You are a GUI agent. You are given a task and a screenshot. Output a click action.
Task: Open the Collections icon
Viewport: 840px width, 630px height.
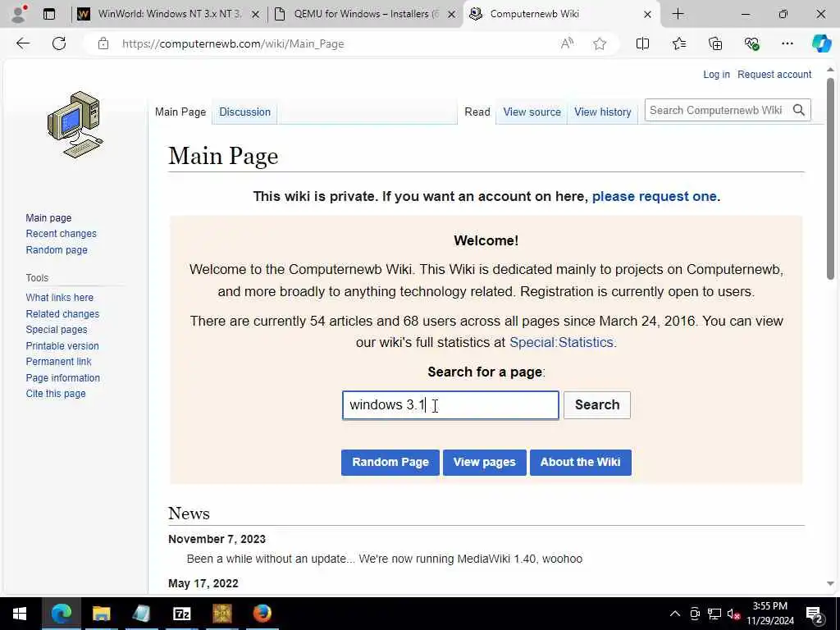click(x=715, y=43)
